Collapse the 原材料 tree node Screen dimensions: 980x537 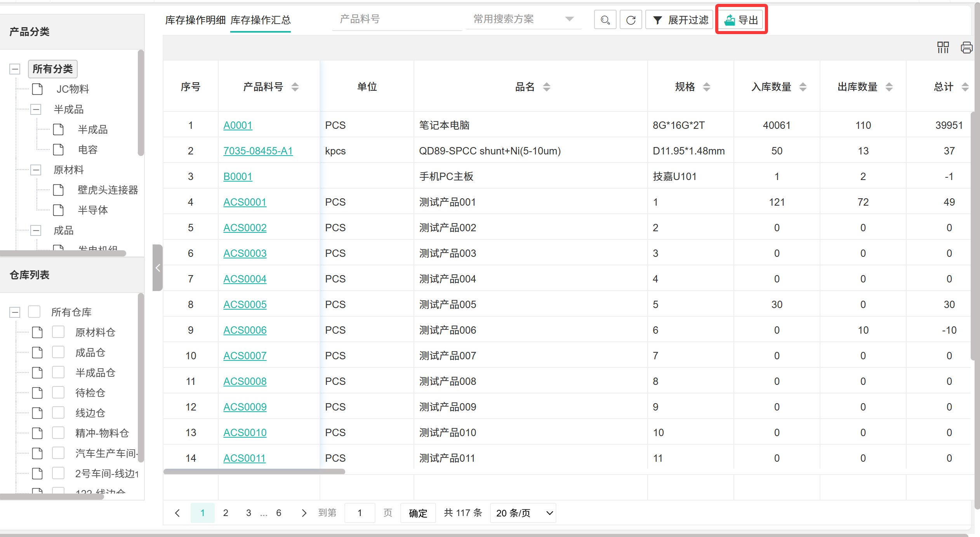[36, 170]
